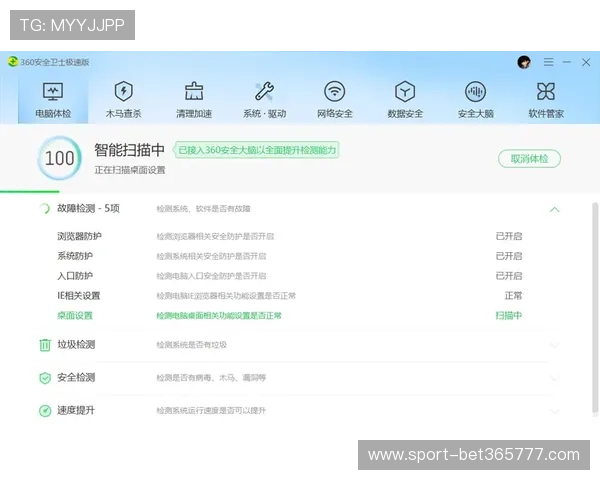The width and height of the screenshot is (600, 480).
Task: Click description 检测系统、软件是否有故障
Action: click(203, 209)
